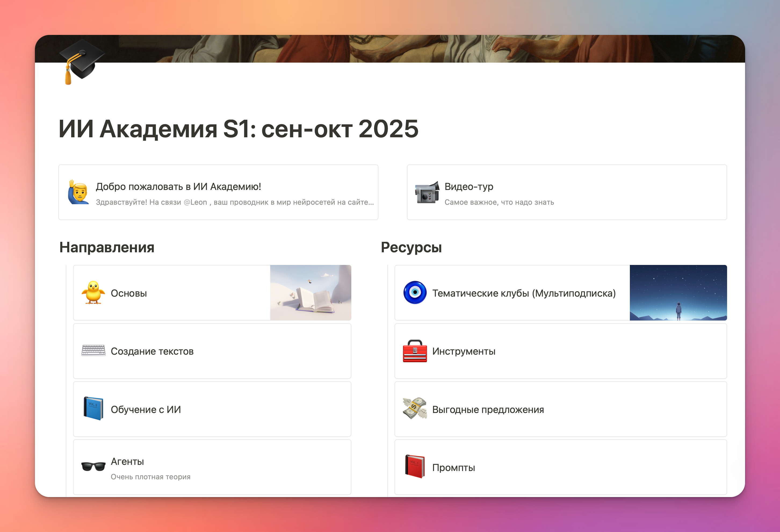
Task: Click the flying money icon
Action: (x=415, y=409)
